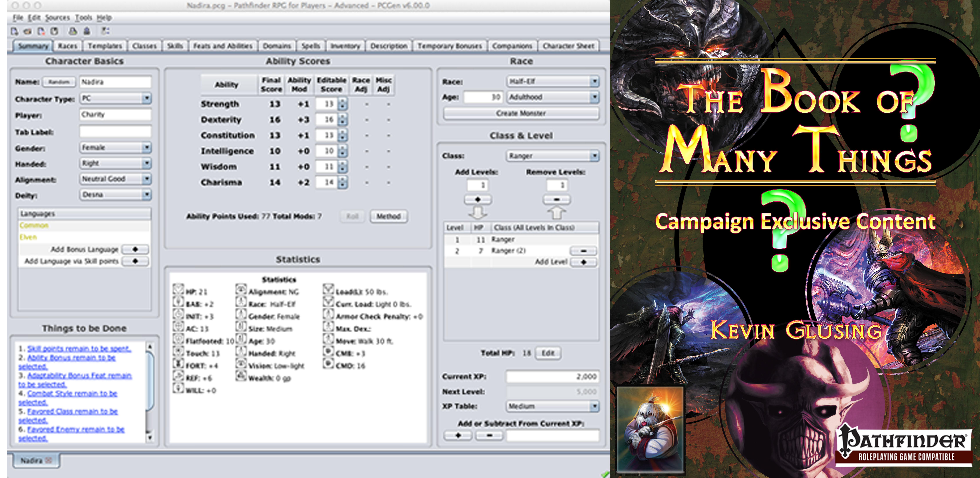Image resolution: width=980 pixels, height=478 pixels.
Task: Click the Remove Levels minus button
Action: pos(557,200)
